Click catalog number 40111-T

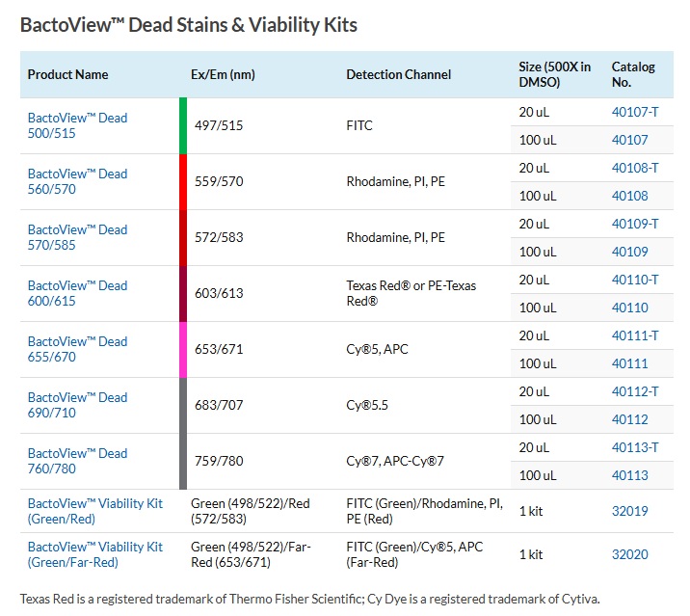click(635, 336)
